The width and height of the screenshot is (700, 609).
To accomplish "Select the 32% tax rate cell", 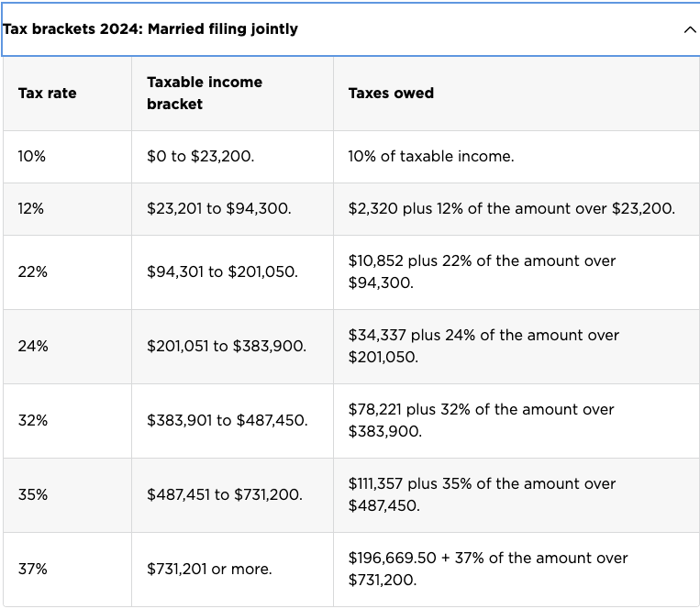I will point(67,421).
